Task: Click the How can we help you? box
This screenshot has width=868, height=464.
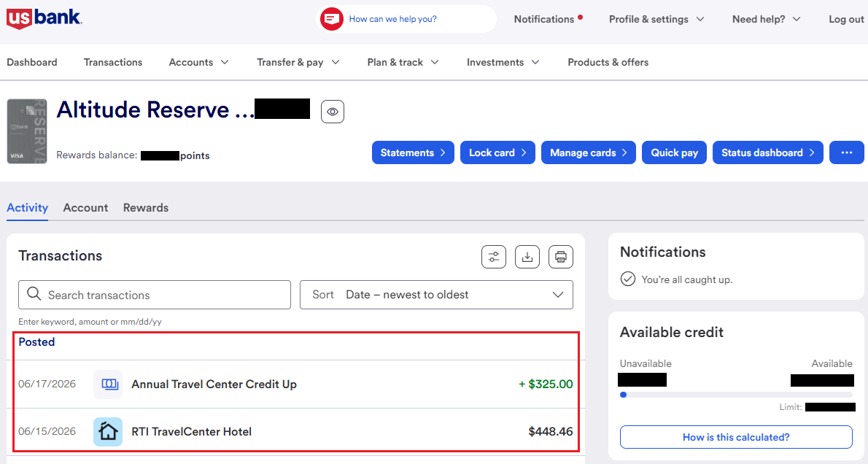Action: point(406,19)
